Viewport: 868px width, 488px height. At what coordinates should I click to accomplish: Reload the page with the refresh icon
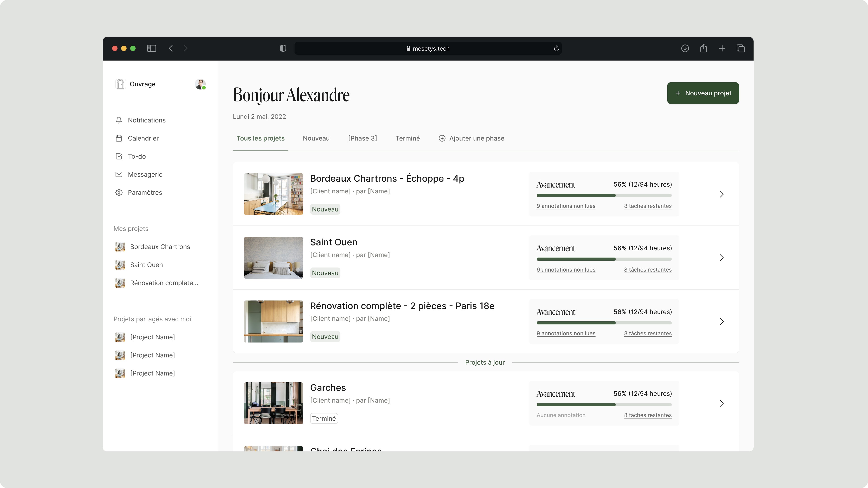556,49
